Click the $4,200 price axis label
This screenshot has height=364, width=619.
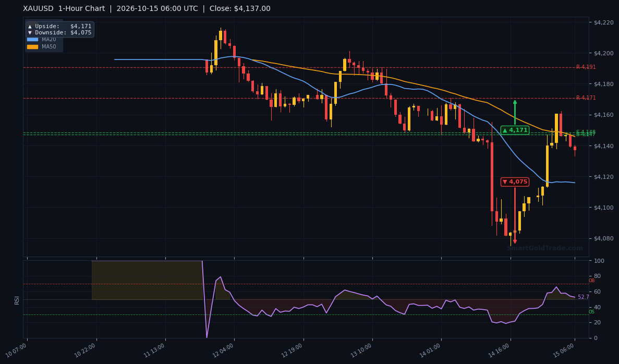(603, 53)
